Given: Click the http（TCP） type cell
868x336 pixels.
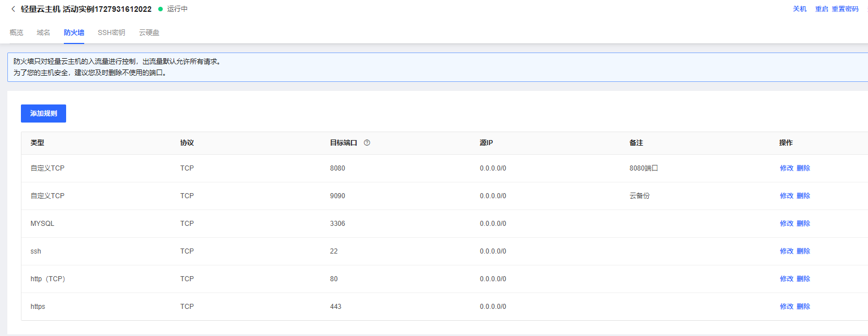Looking at the screenshot, I should point(49,279).
